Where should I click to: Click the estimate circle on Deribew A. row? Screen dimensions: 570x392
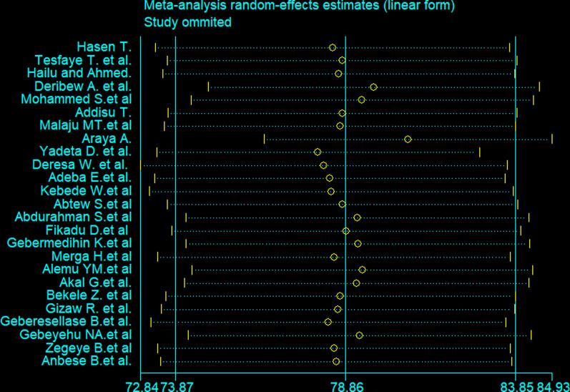[x=373, y=87]
